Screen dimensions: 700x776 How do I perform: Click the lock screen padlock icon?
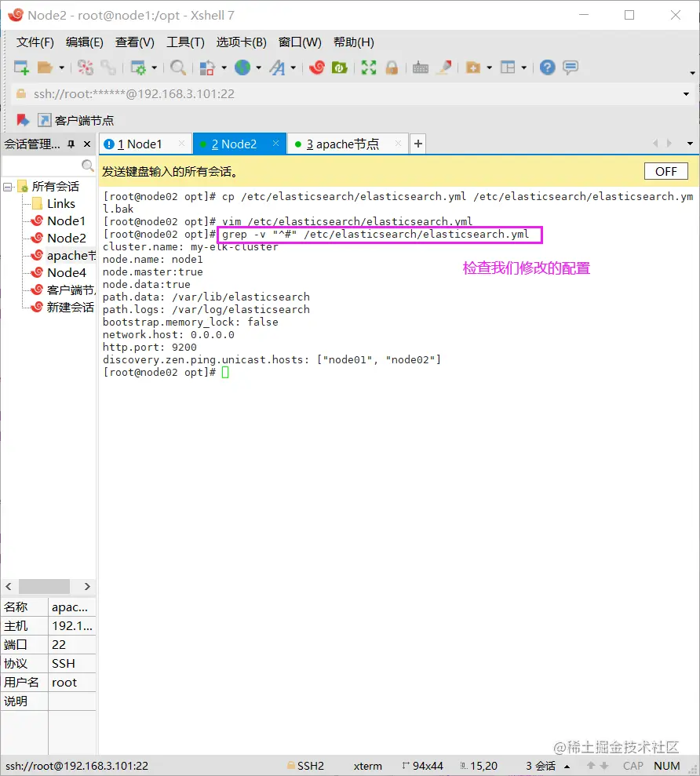[392, 67]
